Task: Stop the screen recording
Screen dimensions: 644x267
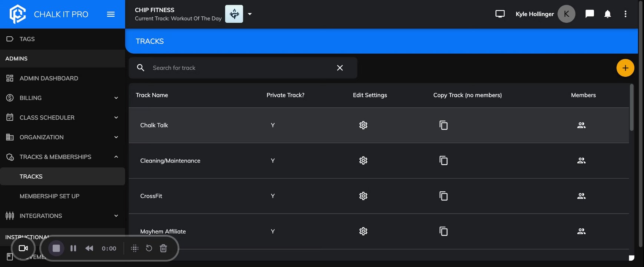Action: click(56, 248)
